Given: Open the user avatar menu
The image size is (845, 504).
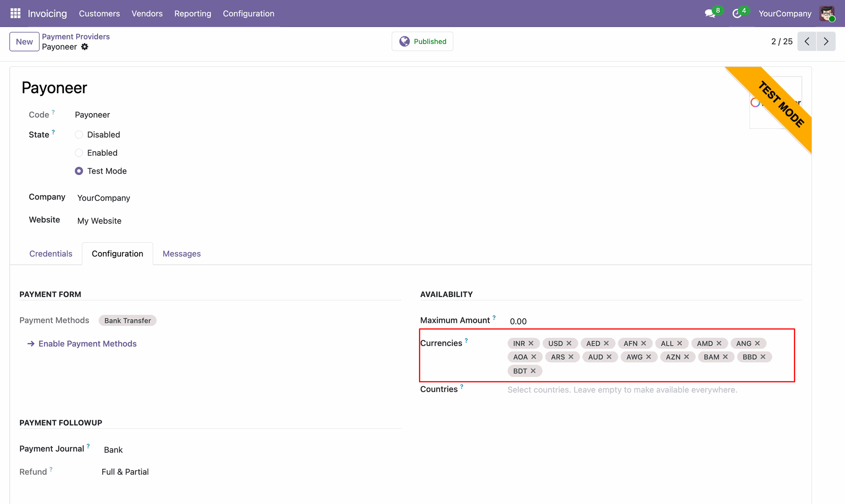Looking at the screenshot, I should (827, 14).
